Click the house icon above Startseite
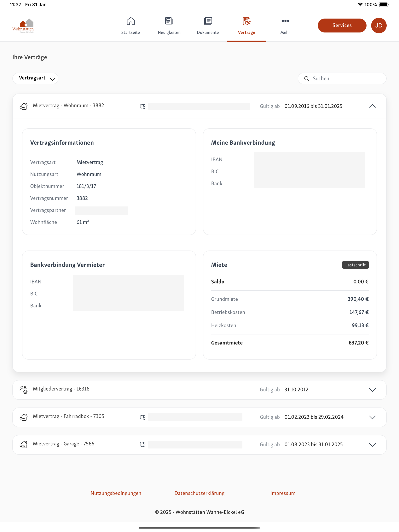 coord(131,21)
